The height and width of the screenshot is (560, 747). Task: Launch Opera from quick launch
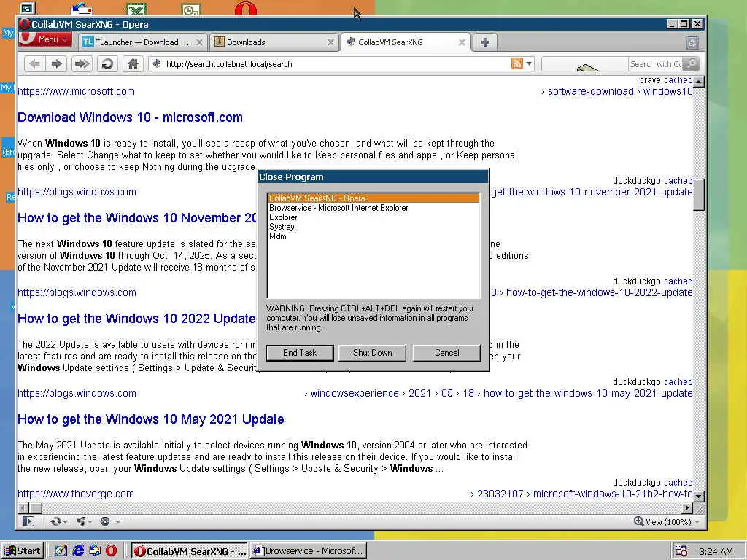pyautogui.click(x=111, y=551)
